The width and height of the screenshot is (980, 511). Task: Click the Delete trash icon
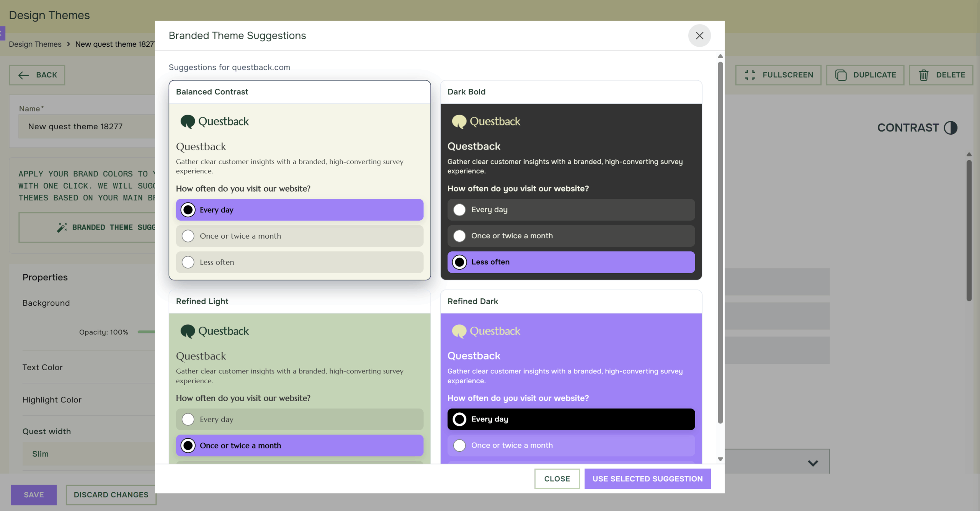click(x=924, y=75)
